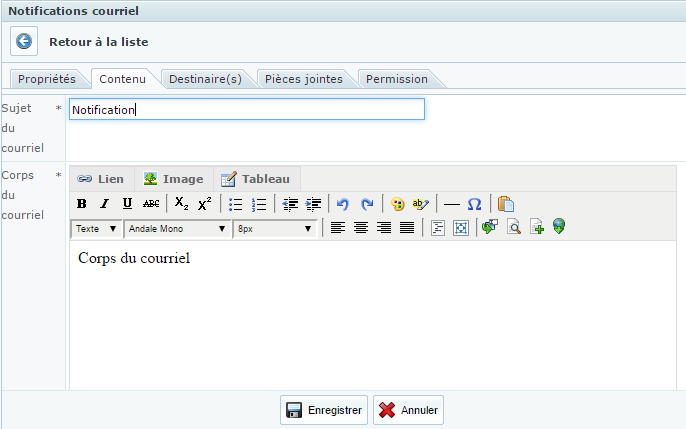This screenshot has width=686, height=429.
Task: Click the Enregistrer button
Action: (323, 410)
